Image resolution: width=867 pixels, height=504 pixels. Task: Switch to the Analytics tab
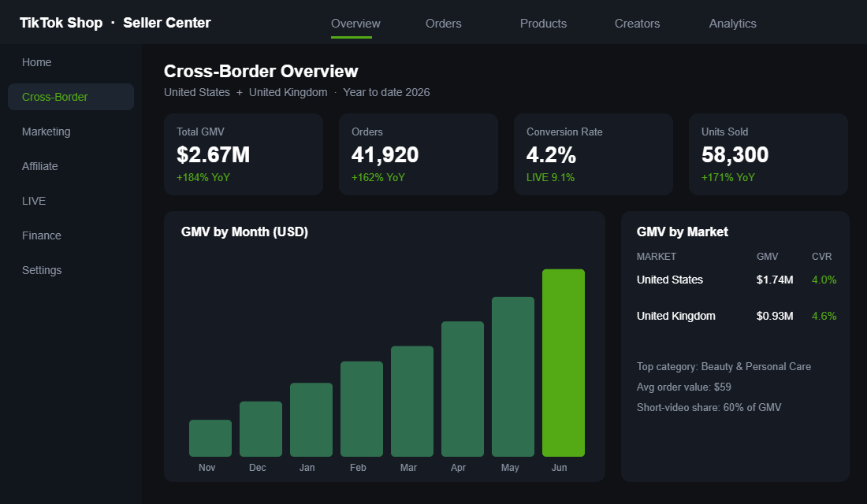click(733, 23)
